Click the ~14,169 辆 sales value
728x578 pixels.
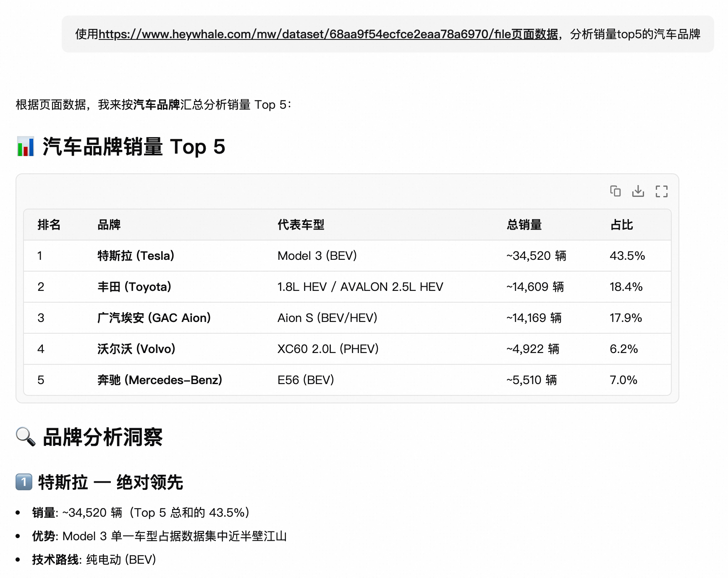pyautogui.click(x=534, y=318)
